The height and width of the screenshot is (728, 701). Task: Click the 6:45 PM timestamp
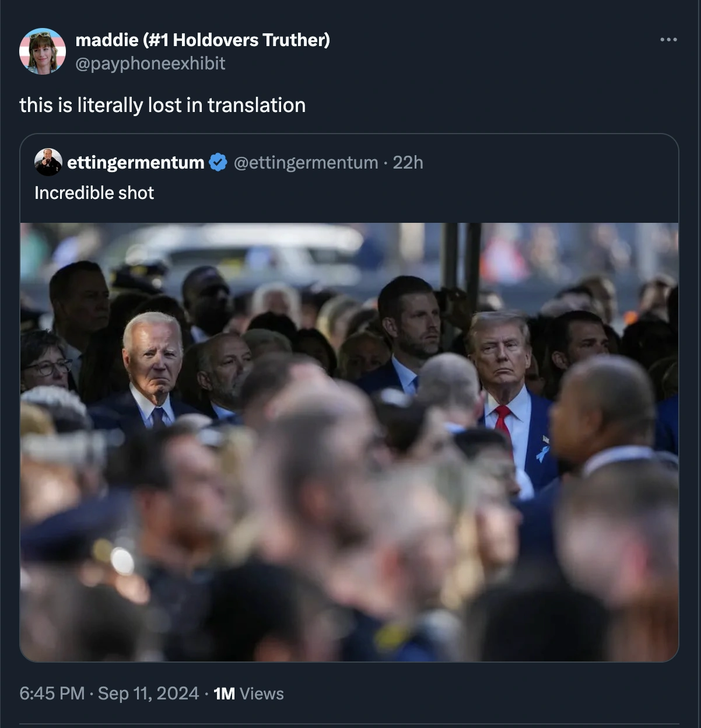point(52,693)
